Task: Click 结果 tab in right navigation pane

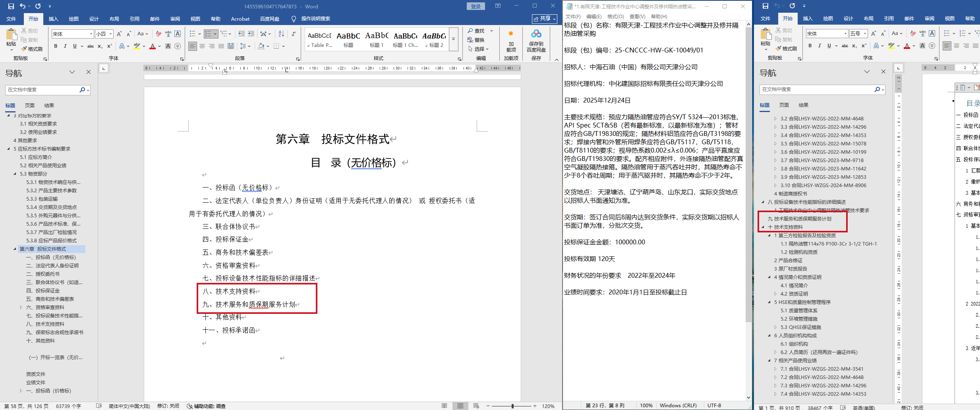Action: click(x=804, y=105)
